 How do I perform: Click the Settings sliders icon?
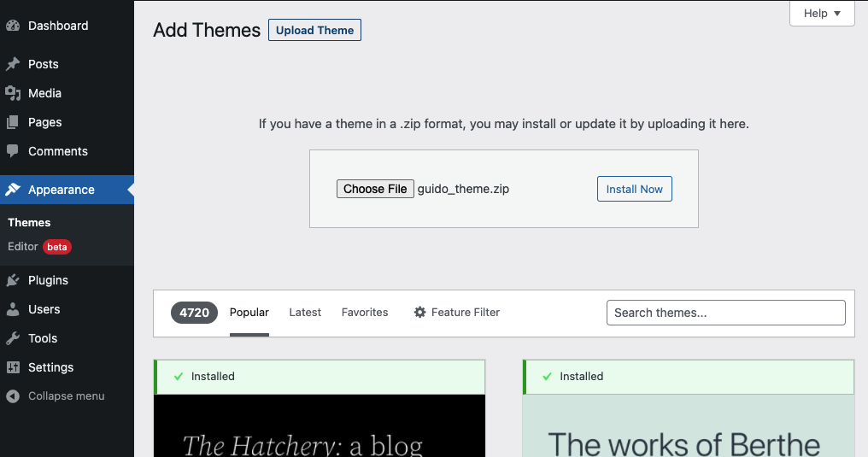coord(13,367)
